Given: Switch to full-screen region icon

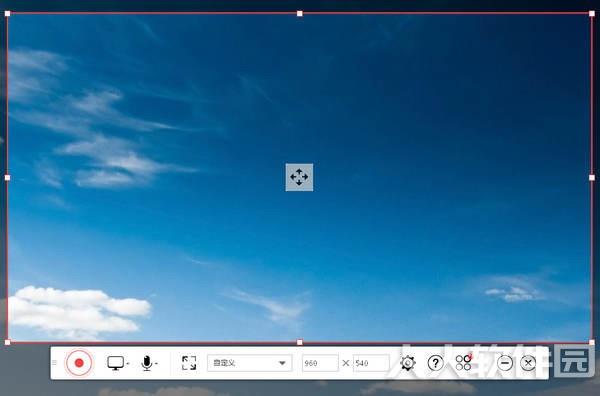Looking at the screenshot, I should coord(189,363).
